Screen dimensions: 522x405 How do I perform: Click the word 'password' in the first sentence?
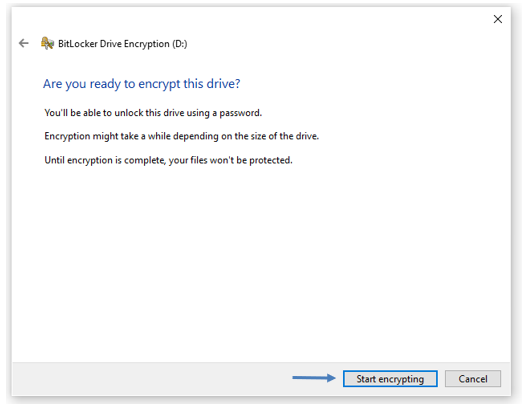point(240,113)
